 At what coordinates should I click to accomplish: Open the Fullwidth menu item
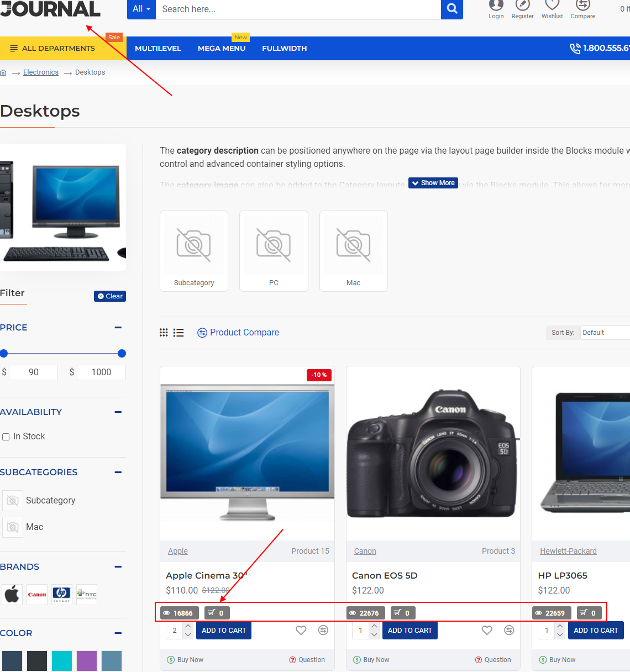click(285, 49)
